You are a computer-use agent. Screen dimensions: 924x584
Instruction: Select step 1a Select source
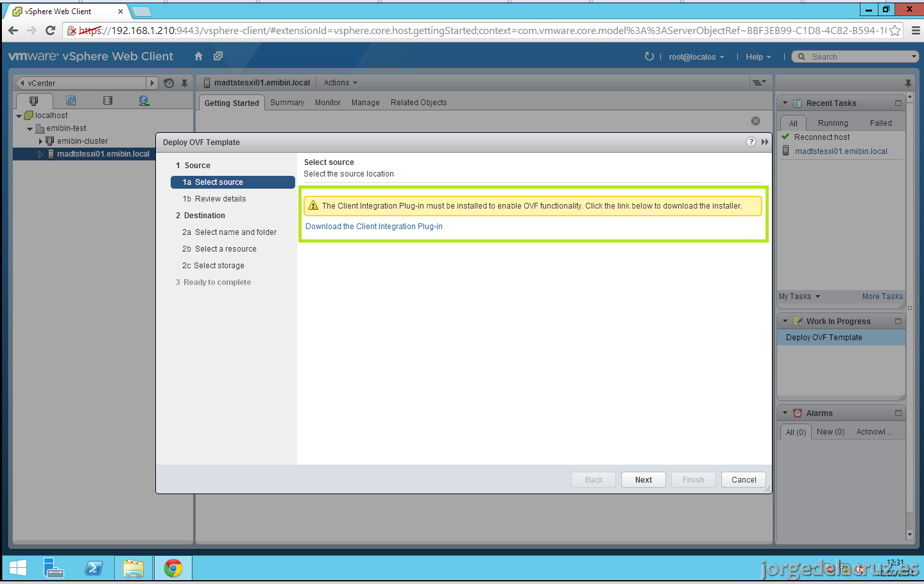[233, 182]
